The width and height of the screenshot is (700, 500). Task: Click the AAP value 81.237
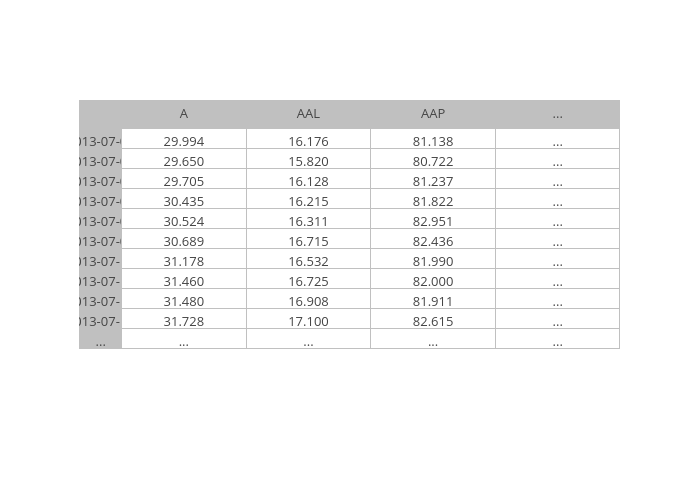tap(433, 181)
